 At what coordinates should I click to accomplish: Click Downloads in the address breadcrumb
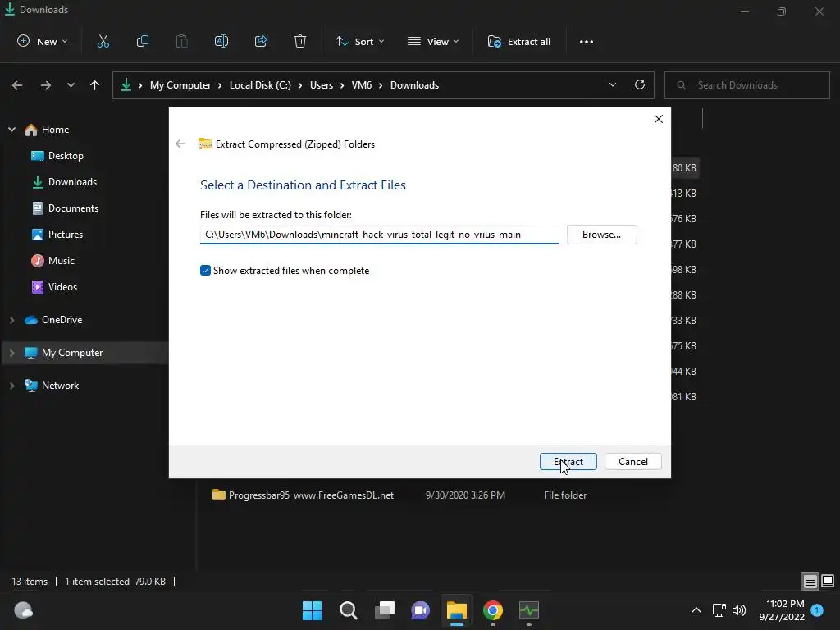(414, 85)
